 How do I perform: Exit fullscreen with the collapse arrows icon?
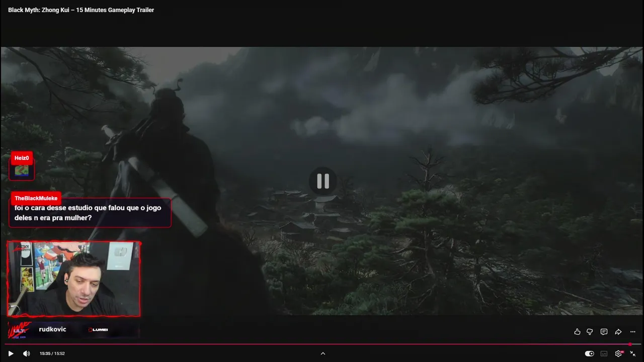pyautogui.click(x=633, y=353)
